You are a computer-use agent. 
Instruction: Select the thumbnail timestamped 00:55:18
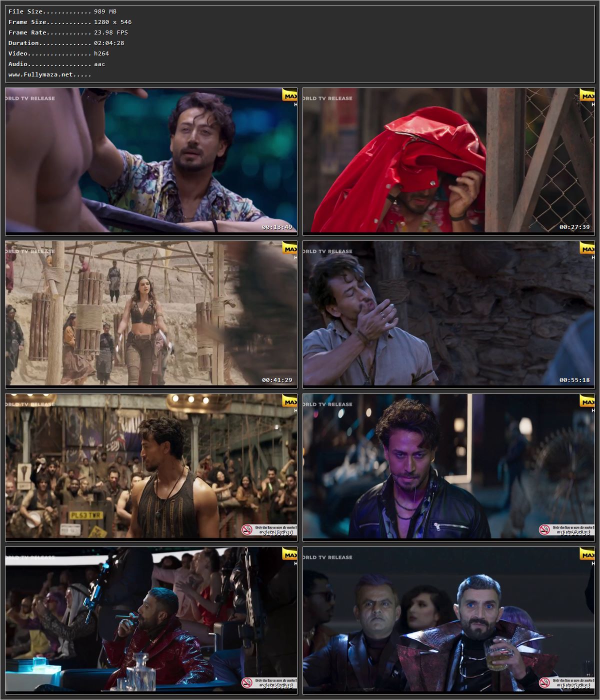click(x=448, y=314)
